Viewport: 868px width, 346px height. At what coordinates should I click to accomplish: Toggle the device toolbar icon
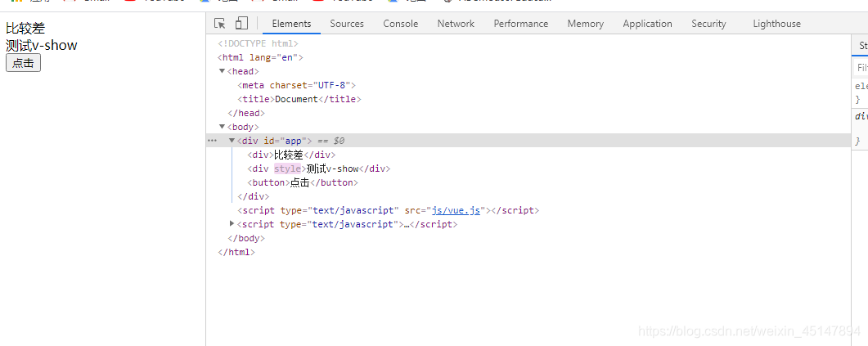[241, 23]
